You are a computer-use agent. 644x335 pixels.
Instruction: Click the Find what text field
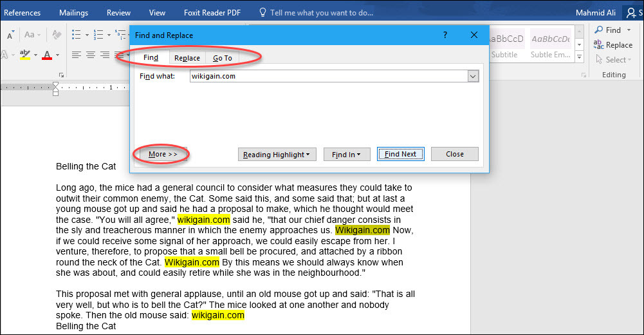[x=329, y=76]
